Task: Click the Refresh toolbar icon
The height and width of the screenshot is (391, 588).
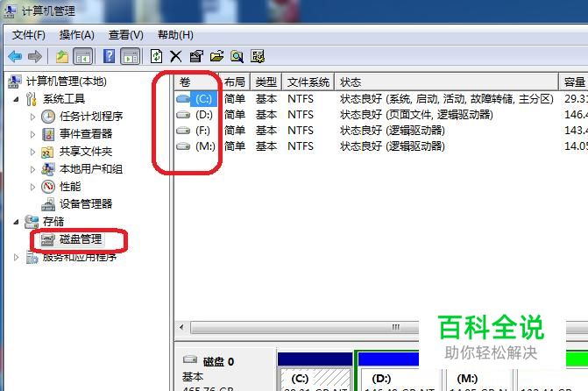Action: tap(156, 57)
